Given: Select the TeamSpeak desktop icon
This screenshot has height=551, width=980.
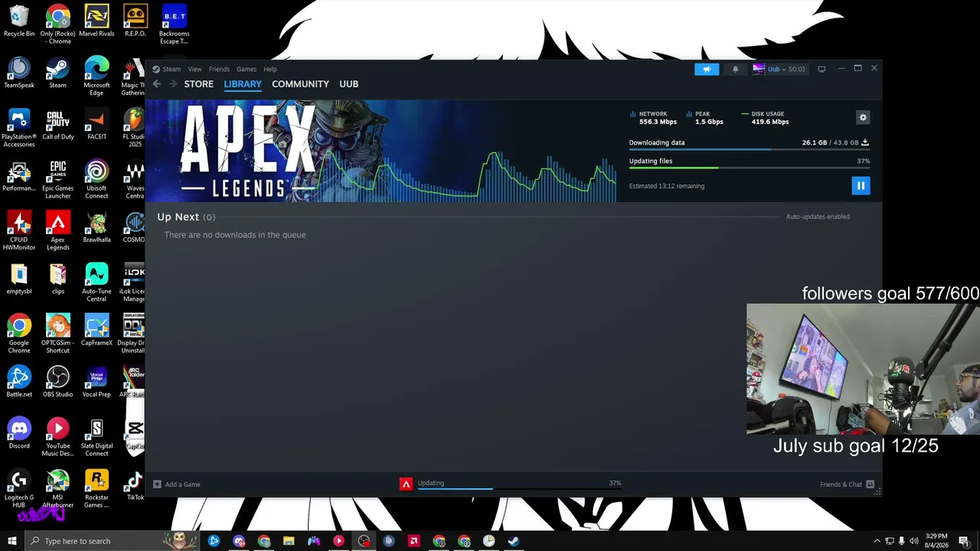Looking at the screenshot, I should [19, 73].
